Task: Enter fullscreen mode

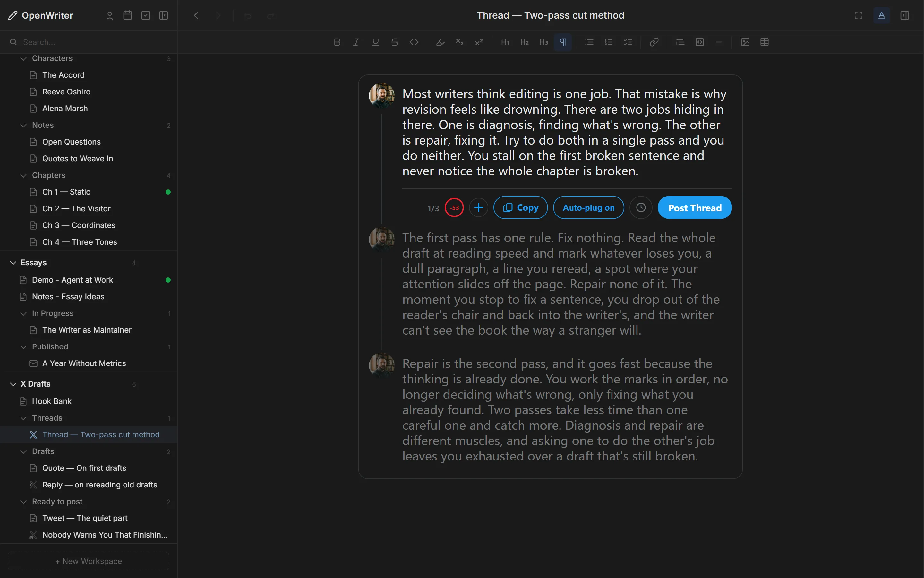Action: coord(858,15)
